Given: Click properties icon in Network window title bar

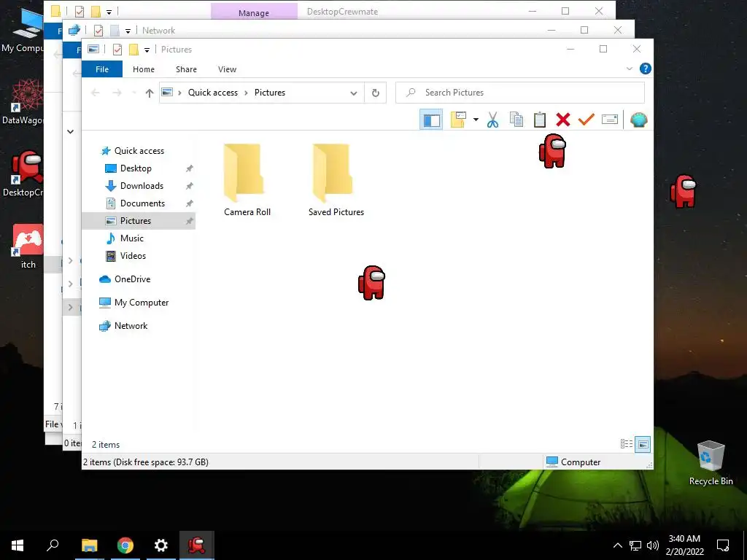Looking at the screenshot, I should coord(98,31).
